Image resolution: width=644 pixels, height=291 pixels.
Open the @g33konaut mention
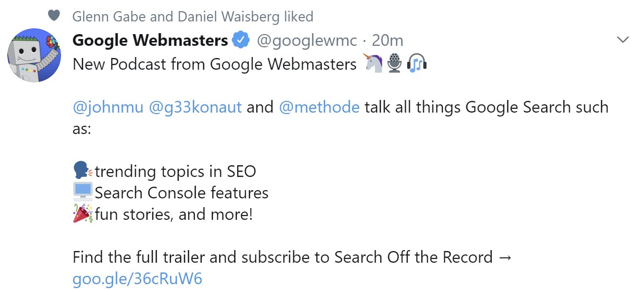(194, 107)
